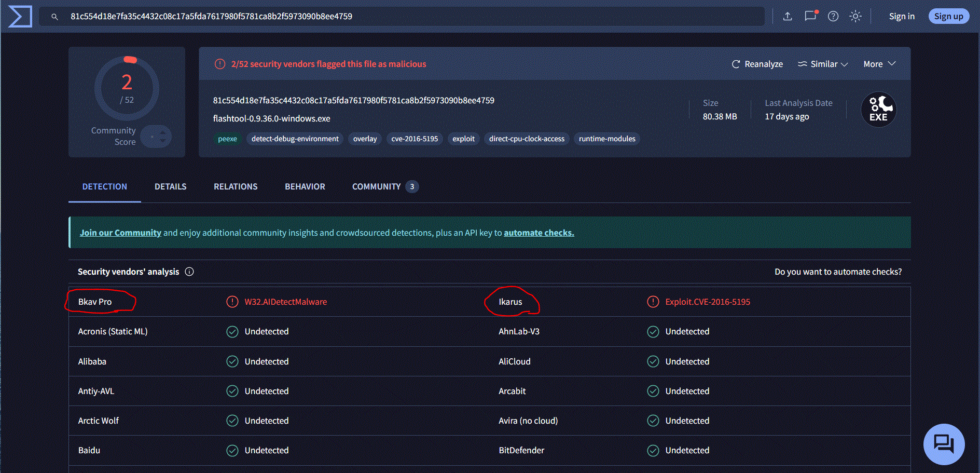Open the chat bubble in bottom corner
The height and width of the screenshot is (473, 980).
click(944, 444)
